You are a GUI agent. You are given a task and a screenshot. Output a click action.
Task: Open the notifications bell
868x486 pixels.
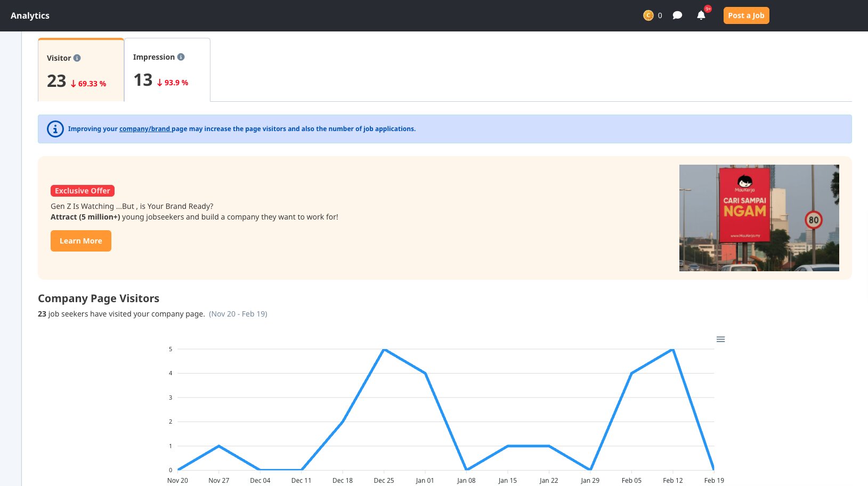[701, 15]
